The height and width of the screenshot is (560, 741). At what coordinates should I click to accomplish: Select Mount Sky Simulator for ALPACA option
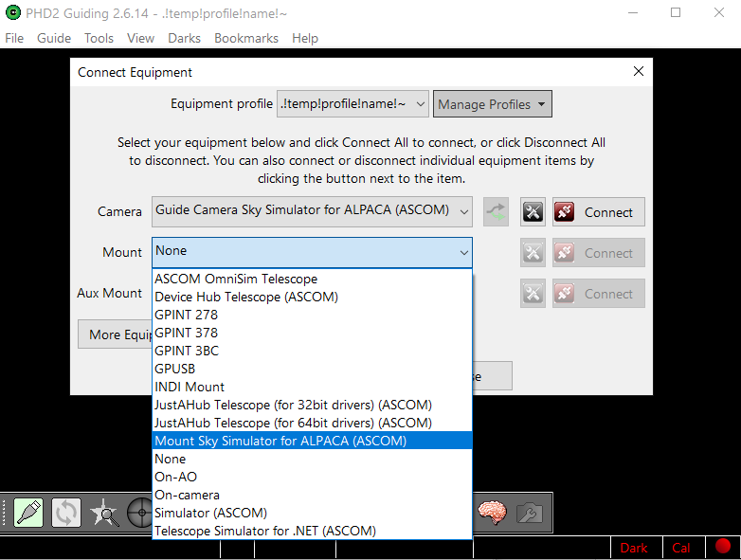tap(280, 441)
